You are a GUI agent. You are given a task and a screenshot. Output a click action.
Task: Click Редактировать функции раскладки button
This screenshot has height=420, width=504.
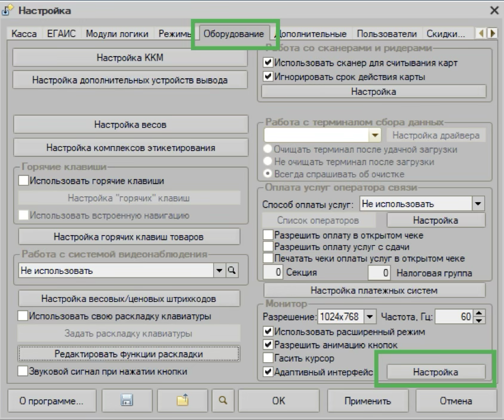point(129,354)
